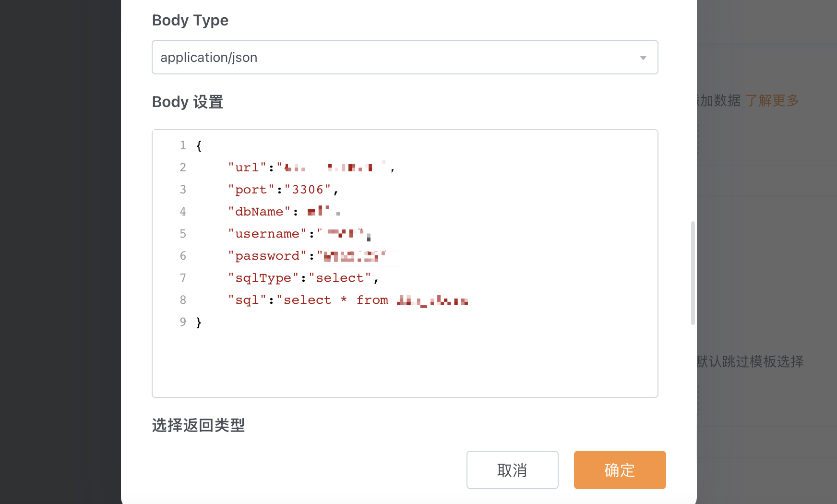Click line number 5 in the editor gutter

pos(183,234)
